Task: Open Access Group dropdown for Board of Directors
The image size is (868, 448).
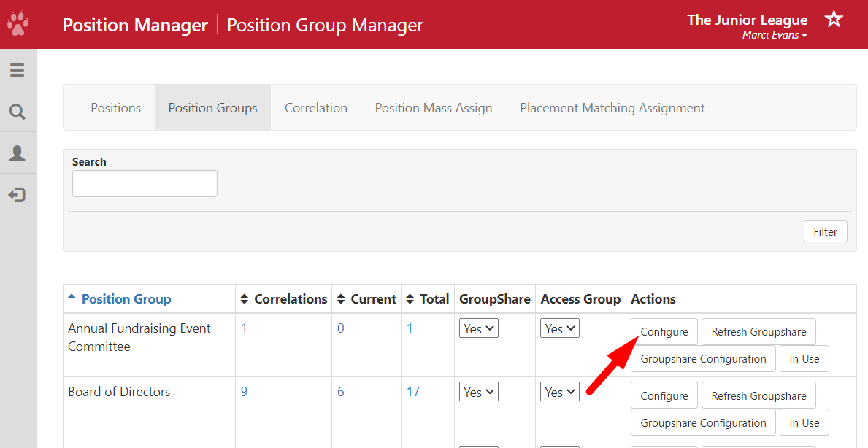Action: [x=560, y=392]
